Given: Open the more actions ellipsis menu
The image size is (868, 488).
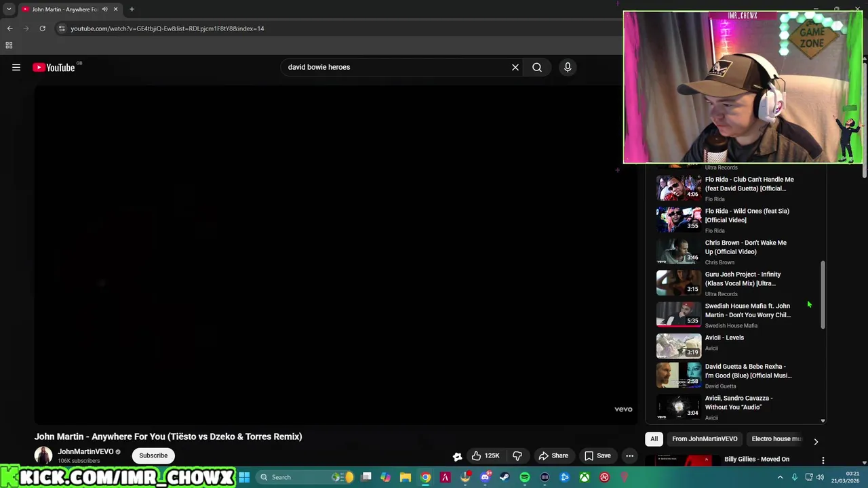Looking at the screenshot, I should [x=629, y=455].
